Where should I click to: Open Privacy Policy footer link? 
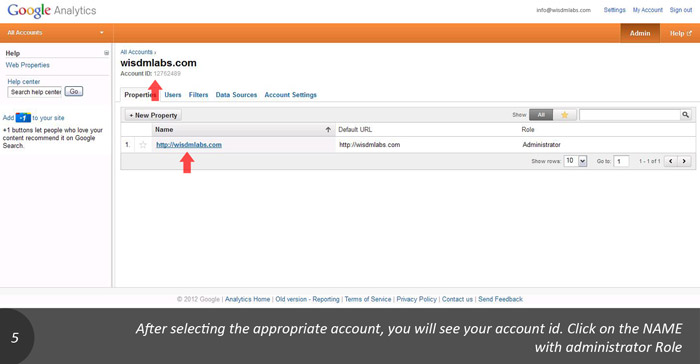click(417, 299)
